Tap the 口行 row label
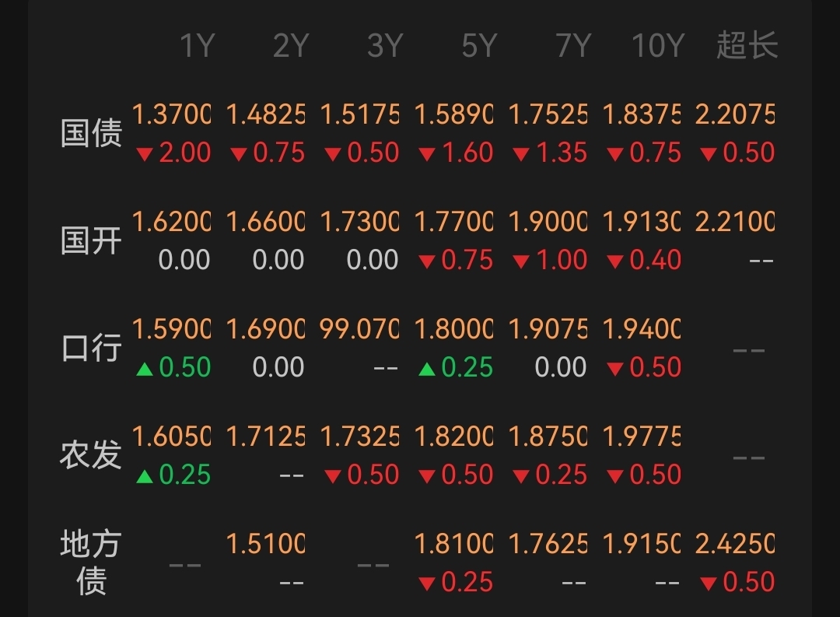 click(91, 348)
